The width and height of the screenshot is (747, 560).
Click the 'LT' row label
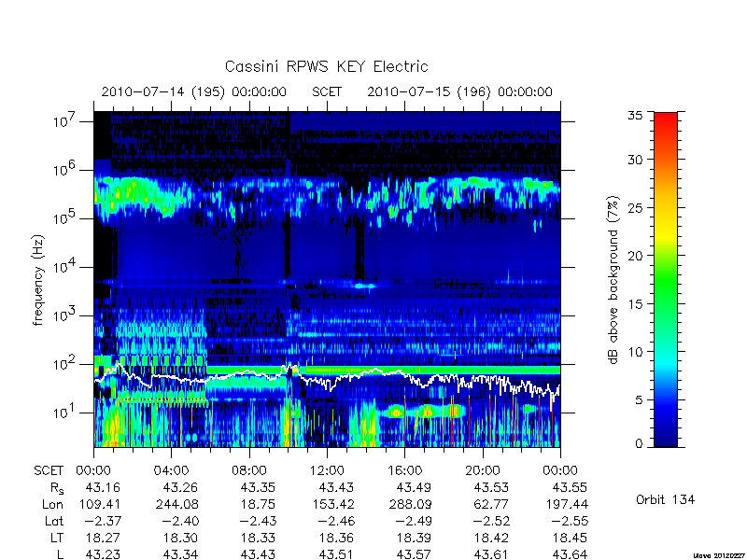(x=57, y=538)
